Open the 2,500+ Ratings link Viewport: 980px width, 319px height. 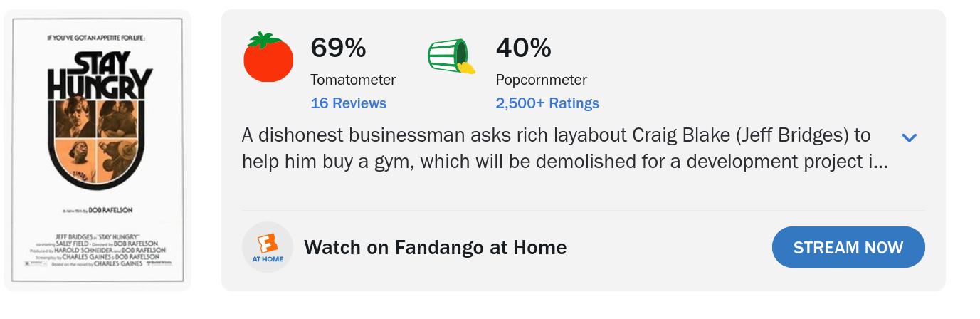[547, 103]
